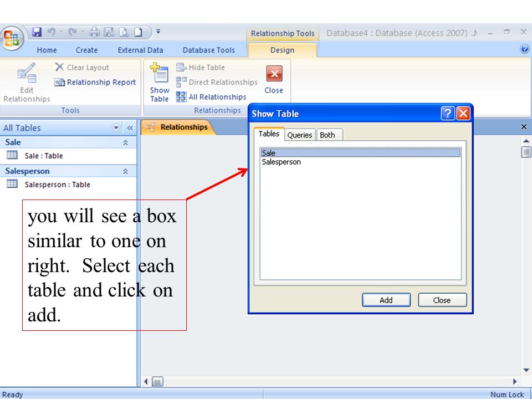The height and width of the screenshot is (399, 532).
Task: Click Direct Relationships
Action: click(217, 82)
